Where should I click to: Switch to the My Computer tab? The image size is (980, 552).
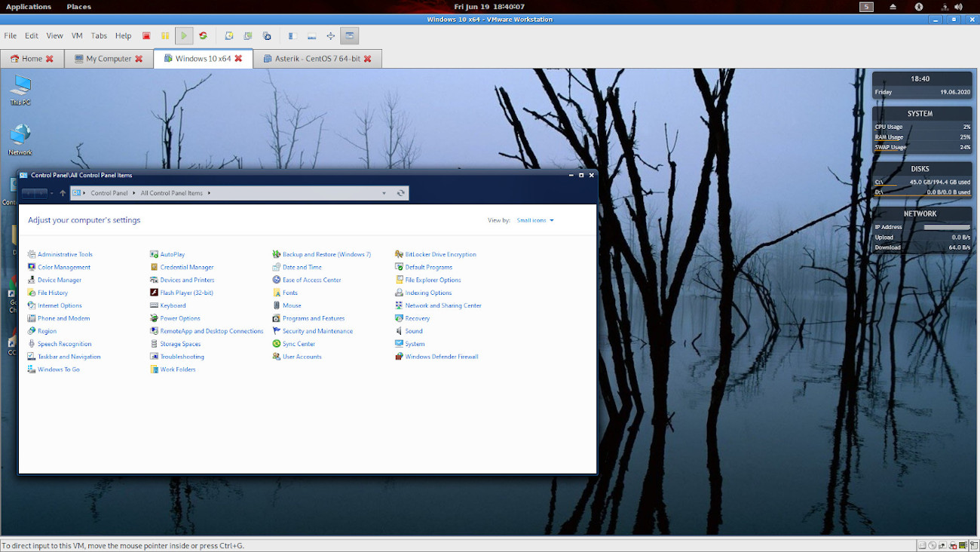pyautogui.click(x=108, y=59)
